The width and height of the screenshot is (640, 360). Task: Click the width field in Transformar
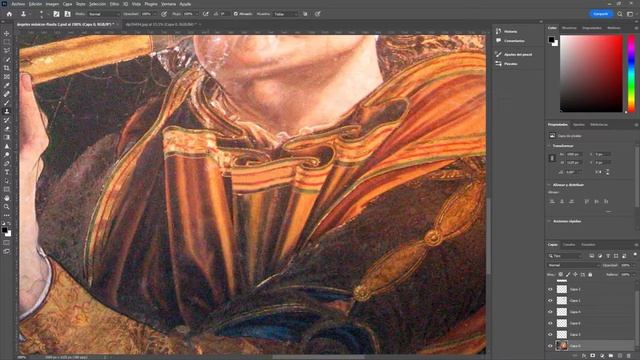click(x=573, y=154)
